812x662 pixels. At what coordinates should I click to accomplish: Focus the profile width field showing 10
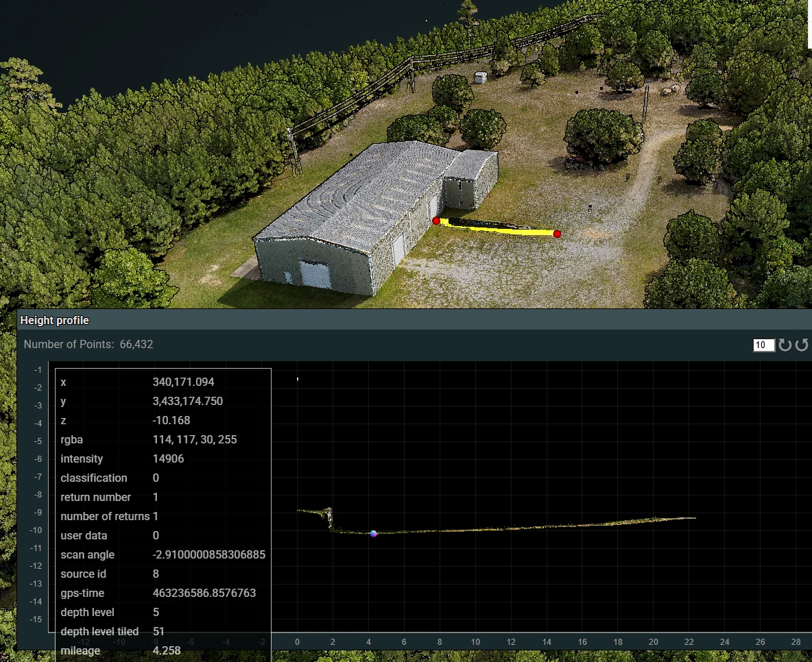(764, 345)
